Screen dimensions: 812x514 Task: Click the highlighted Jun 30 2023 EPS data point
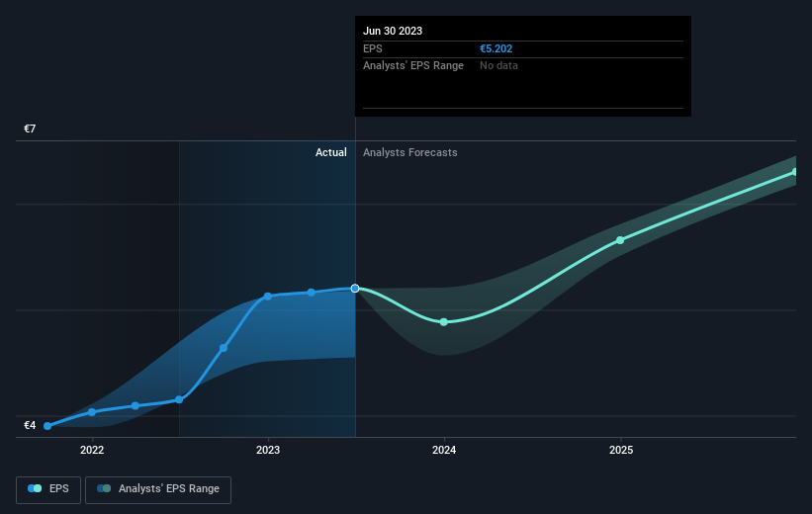[x=355, y=289]
